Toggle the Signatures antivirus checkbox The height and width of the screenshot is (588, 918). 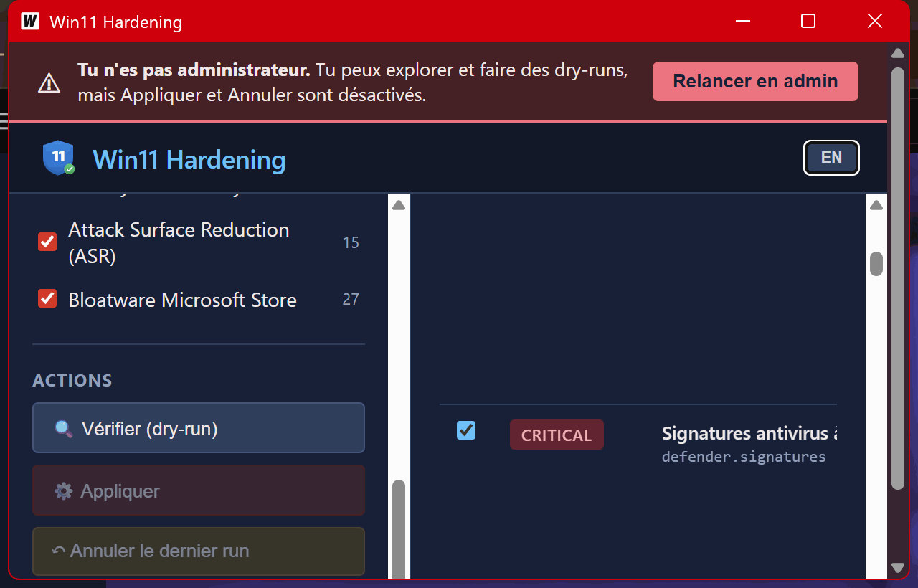coord(466,430)
